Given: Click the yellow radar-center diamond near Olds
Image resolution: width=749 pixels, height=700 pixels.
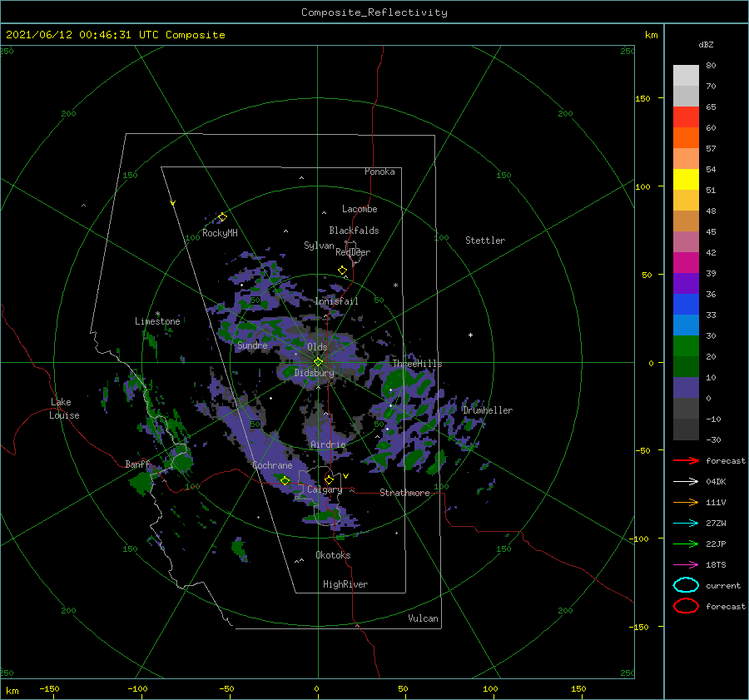Looking at the screenshot, I should pos(318,362).
